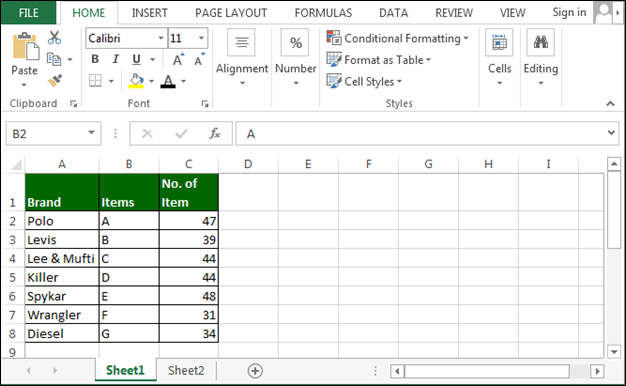Open Clipboard dialog launcher
This screenshot has width=626, height=386.
73,104
